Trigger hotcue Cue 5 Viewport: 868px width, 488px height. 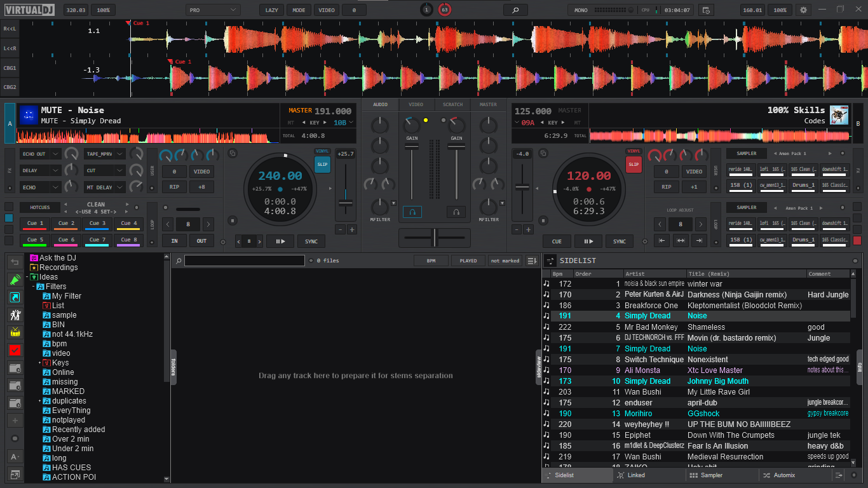click(x=36, y=240)
